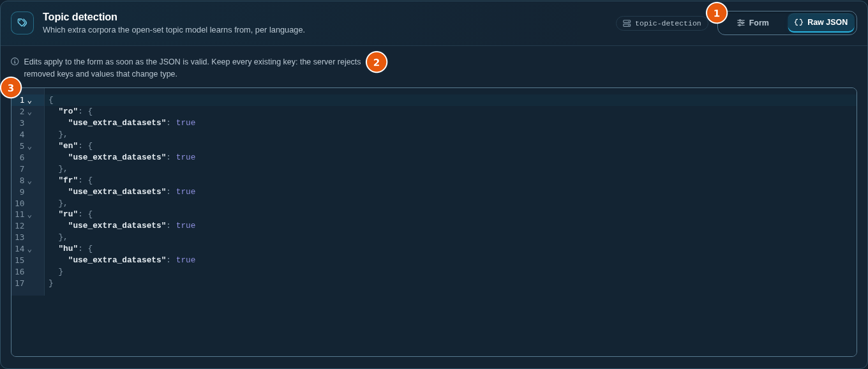This screenshot has height=369, width=868.
Task: Click "use_extra_datasets" key on line 12
Action: point(117,225)
